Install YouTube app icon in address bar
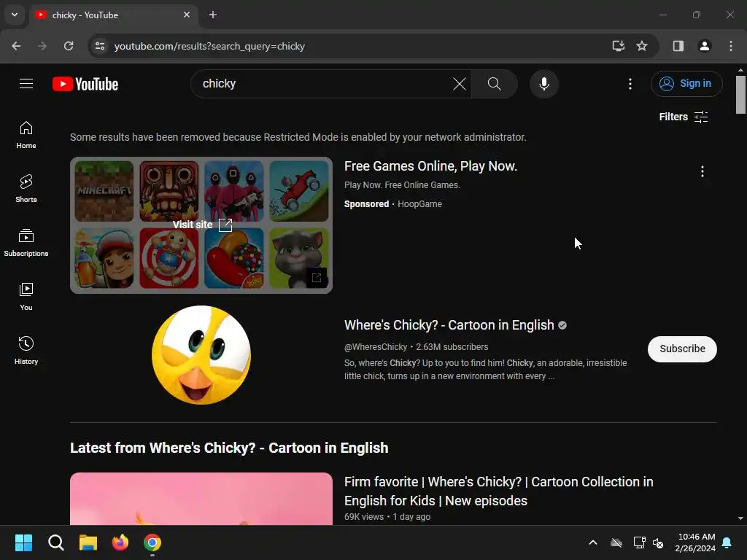Screen dimensions: 747x560 619,46
